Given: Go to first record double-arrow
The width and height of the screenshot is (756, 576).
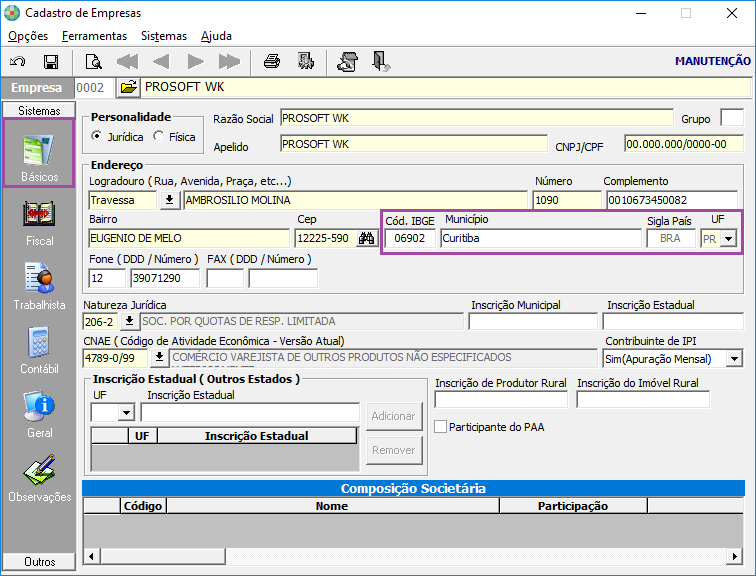Looking at the screenshot, I should [128, 62].
